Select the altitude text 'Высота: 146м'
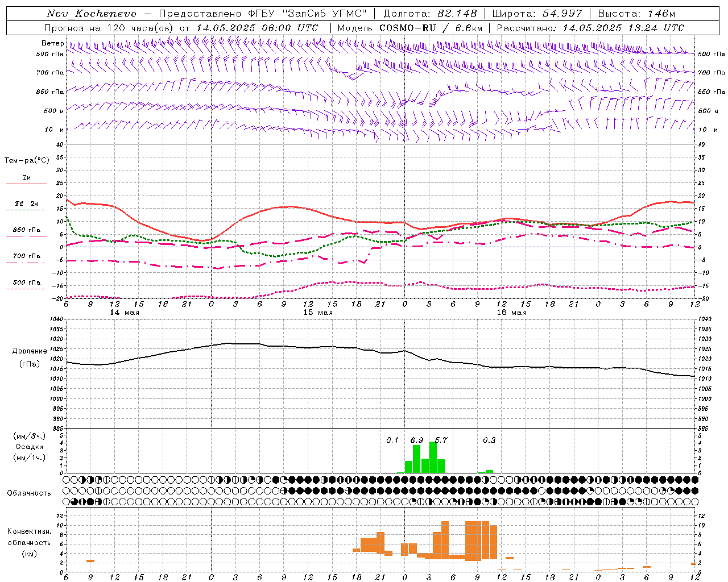 (636, 14)
